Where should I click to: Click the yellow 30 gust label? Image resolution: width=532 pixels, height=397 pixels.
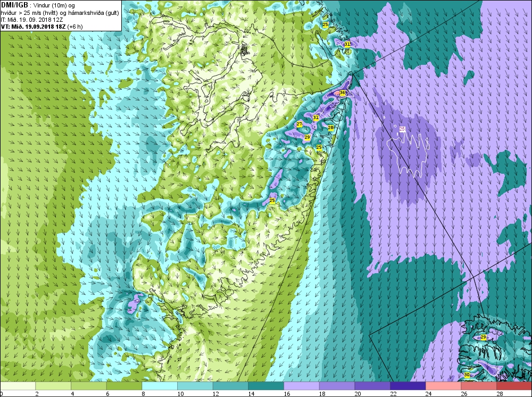[x=467, y=375]
